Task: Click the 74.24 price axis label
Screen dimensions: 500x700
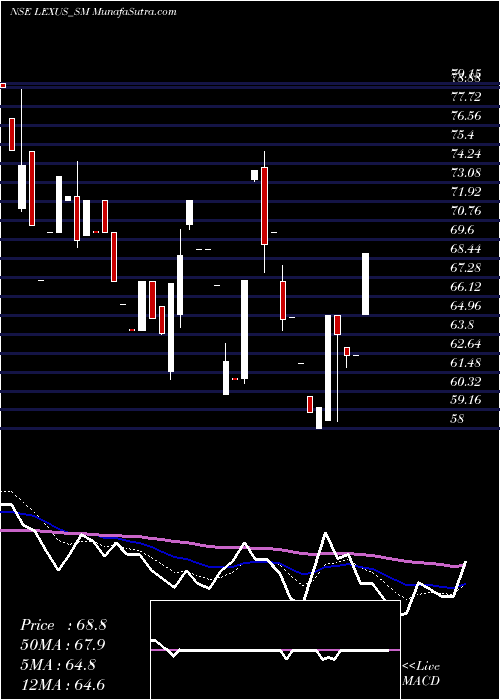Action: click(x=466, y=154)
